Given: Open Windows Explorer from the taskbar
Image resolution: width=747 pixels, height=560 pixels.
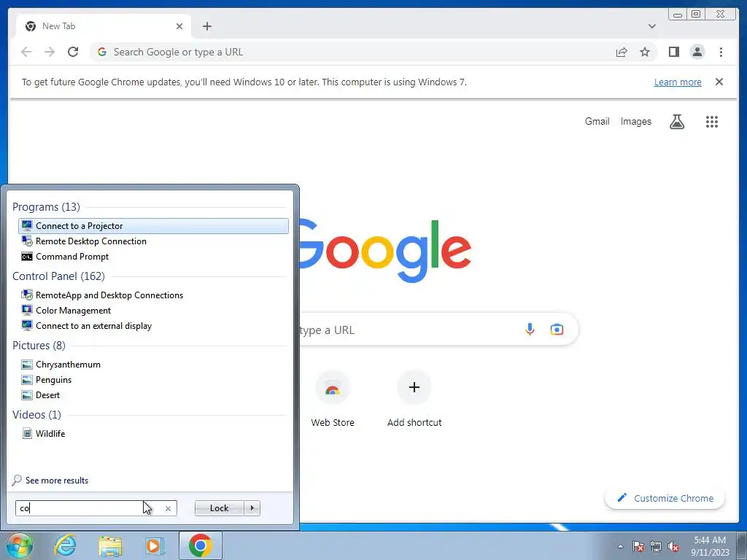Looking at the screenshot, I should click(x=110, y=545).
